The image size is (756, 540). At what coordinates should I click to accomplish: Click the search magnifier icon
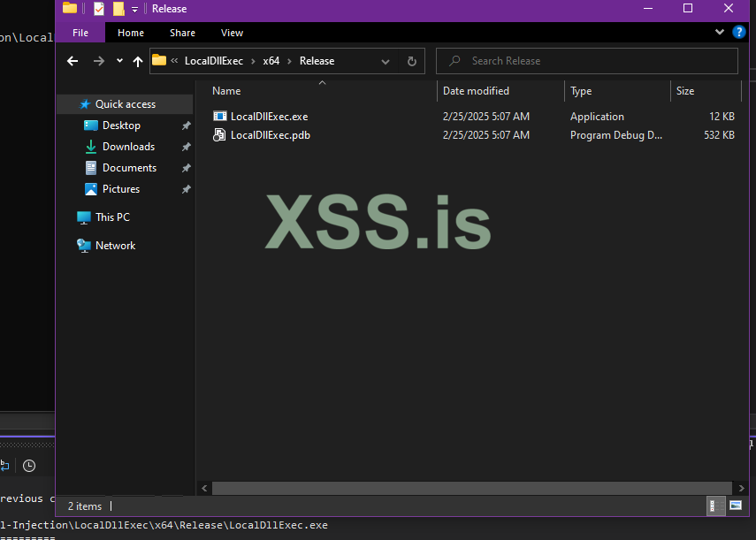pyautogui.click(x=454, y=61)
